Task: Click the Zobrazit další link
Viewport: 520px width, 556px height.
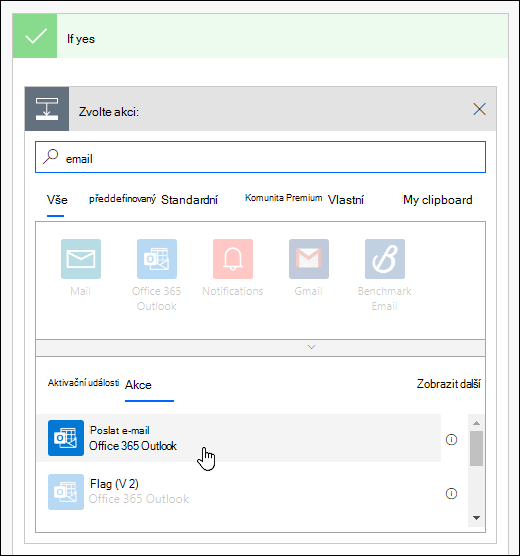Action: [x=449, y=384]
